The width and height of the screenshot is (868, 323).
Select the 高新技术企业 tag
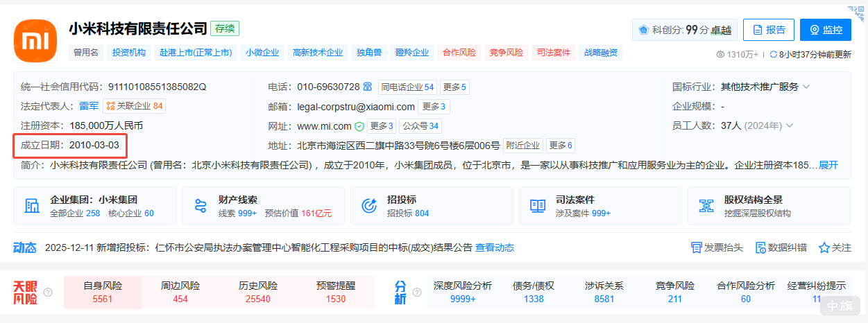[318, 53]
